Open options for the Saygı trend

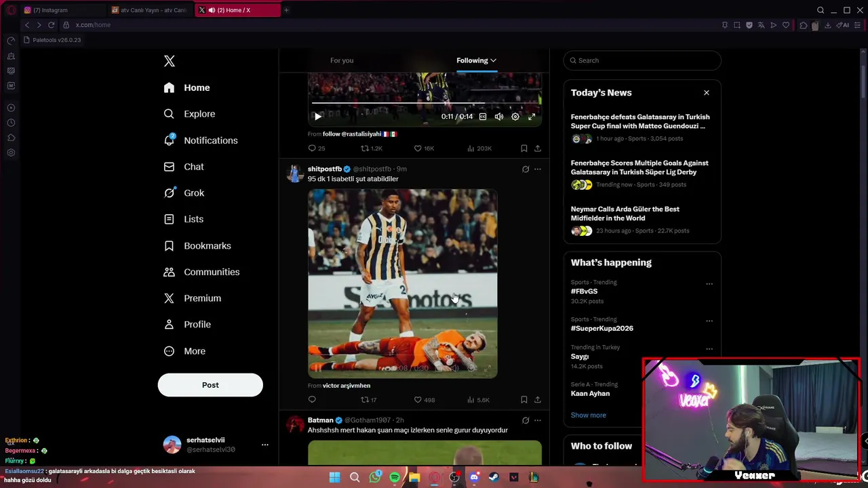(x=709, y=349)
